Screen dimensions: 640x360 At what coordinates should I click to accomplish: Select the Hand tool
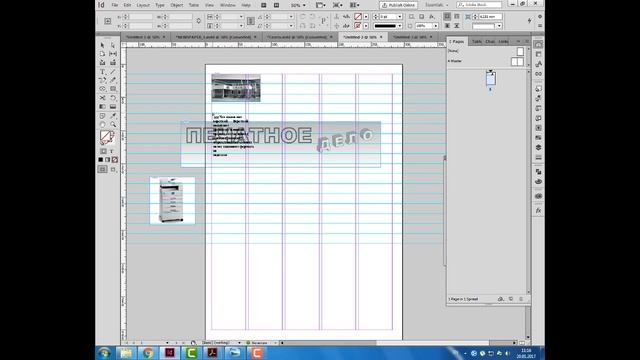[x=102, y=124]
